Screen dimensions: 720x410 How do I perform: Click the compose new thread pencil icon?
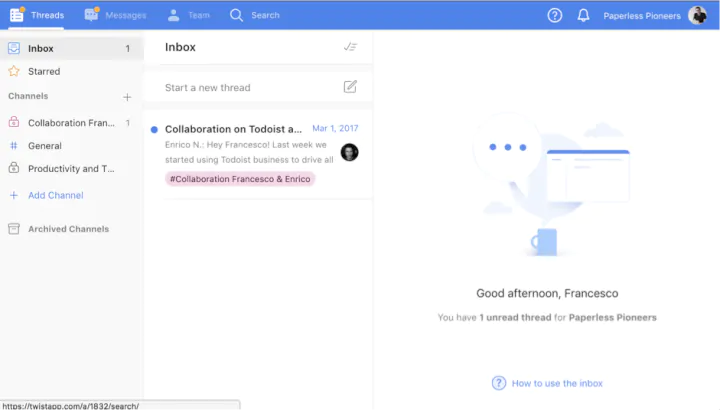point(350,87)
